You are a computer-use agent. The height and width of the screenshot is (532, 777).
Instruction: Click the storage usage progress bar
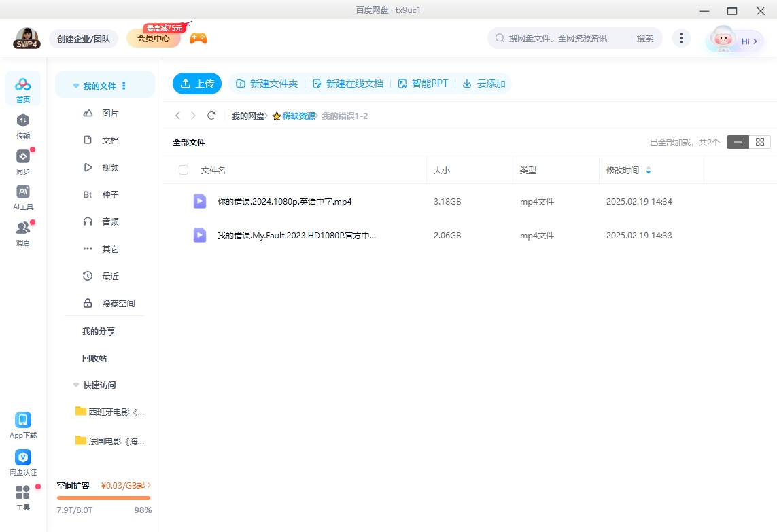[103, 498]
